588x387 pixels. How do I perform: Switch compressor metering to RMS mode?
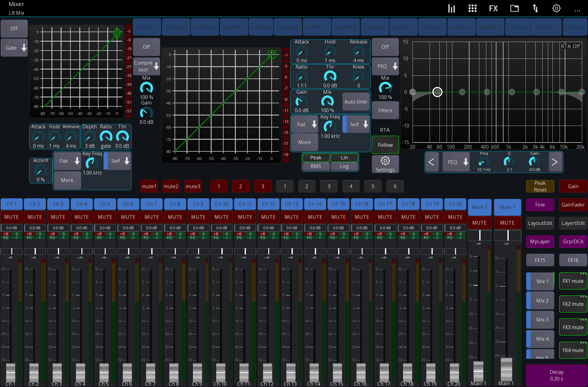(316, 166)
